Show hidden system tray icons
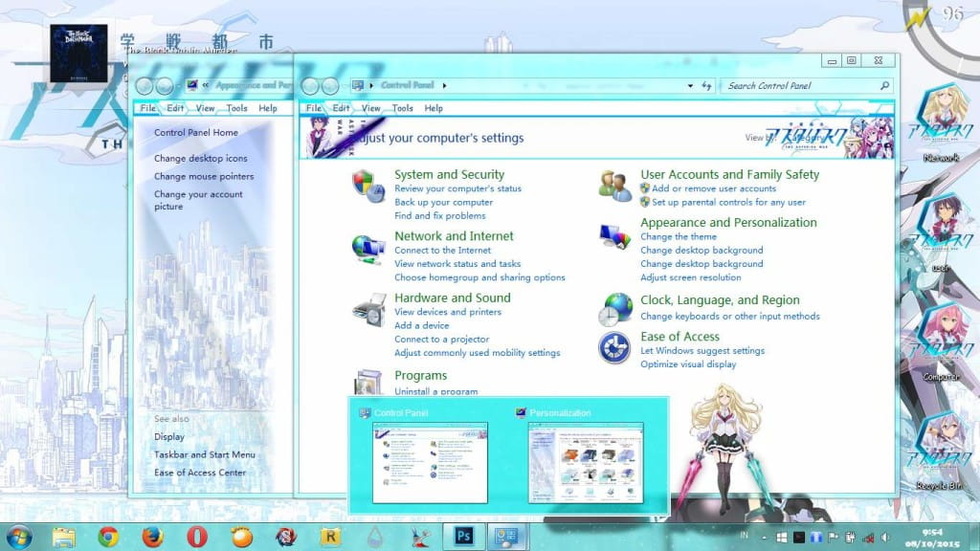Viewport: 980px width, 551px height. click(x=765, y=537)
